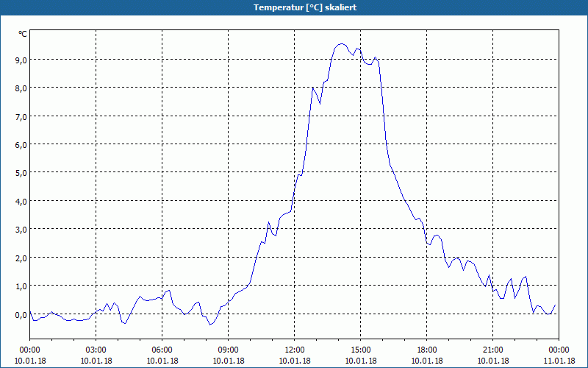Click the highest peak of the temperature curve

pos(341,44)
